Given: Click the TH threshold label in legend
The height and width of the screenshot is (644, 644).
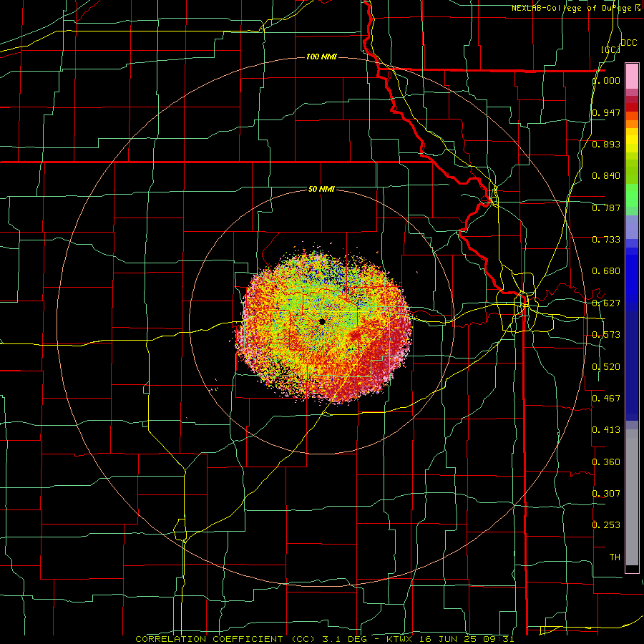Looking at the screenshot, I should (615, 557).
